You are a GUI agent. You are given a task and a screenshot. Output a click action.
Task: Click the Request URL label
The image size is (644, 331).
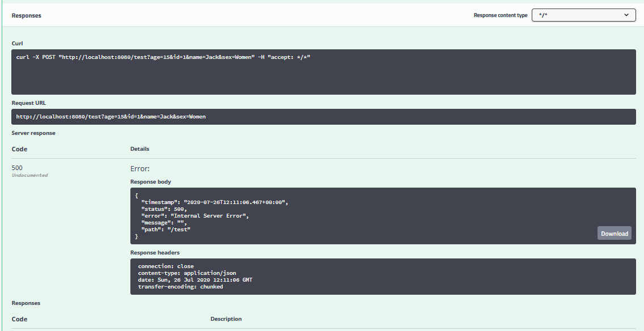point(28,103)
